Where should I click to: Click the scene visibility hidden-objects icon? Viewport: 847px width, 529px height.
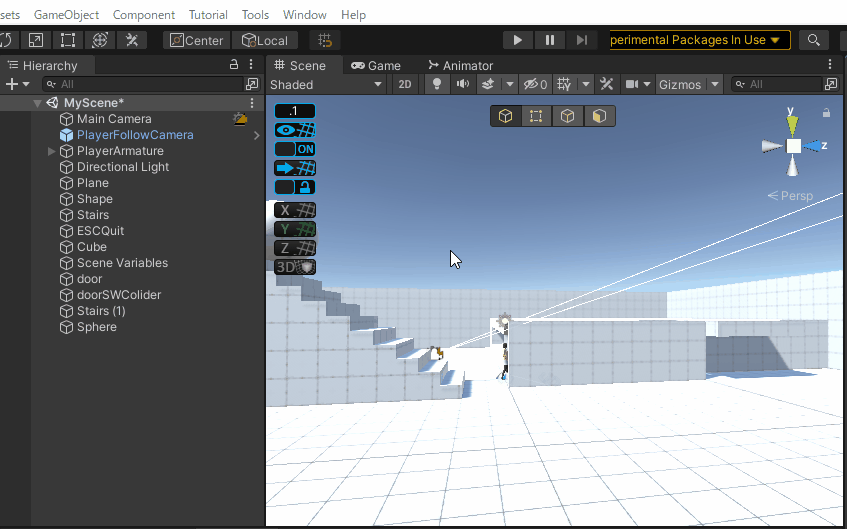(536, 85)
